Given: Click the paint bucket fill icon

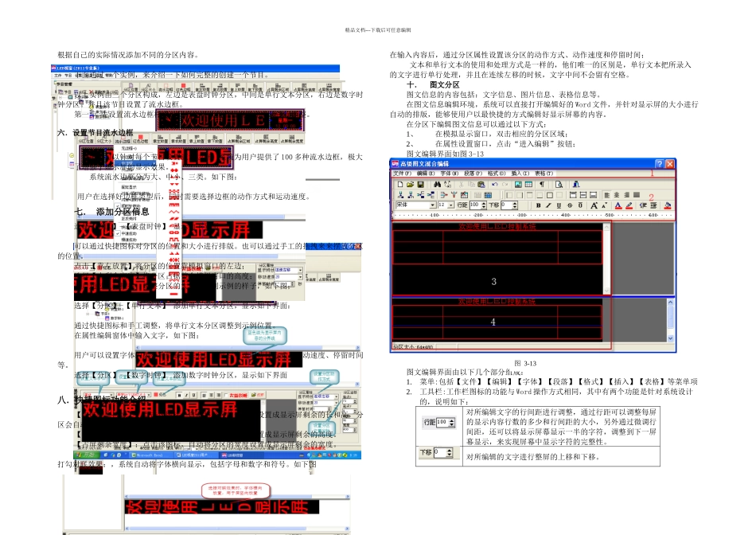Looking at the screenshot, I should [668, 205].
